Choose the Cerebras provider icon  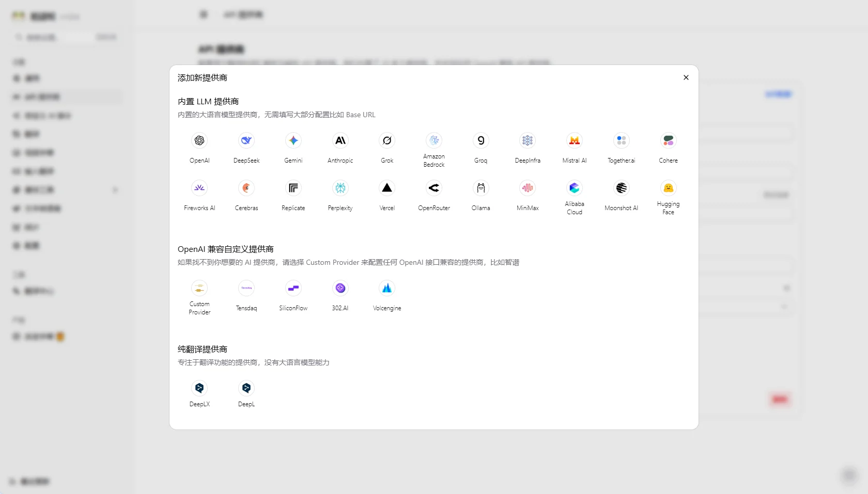(x=246, y=188)
